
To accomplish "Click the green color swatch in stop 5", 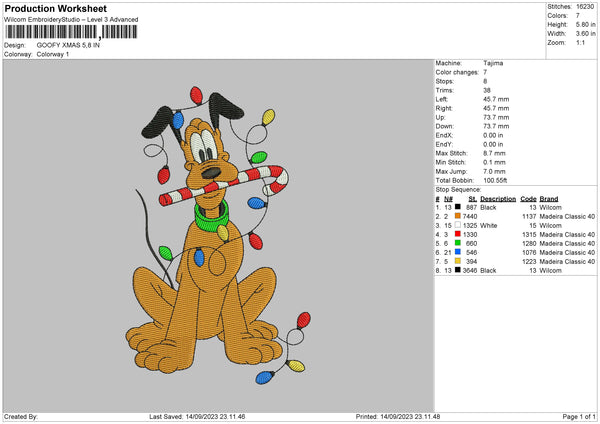I will [x=458, y=243].
